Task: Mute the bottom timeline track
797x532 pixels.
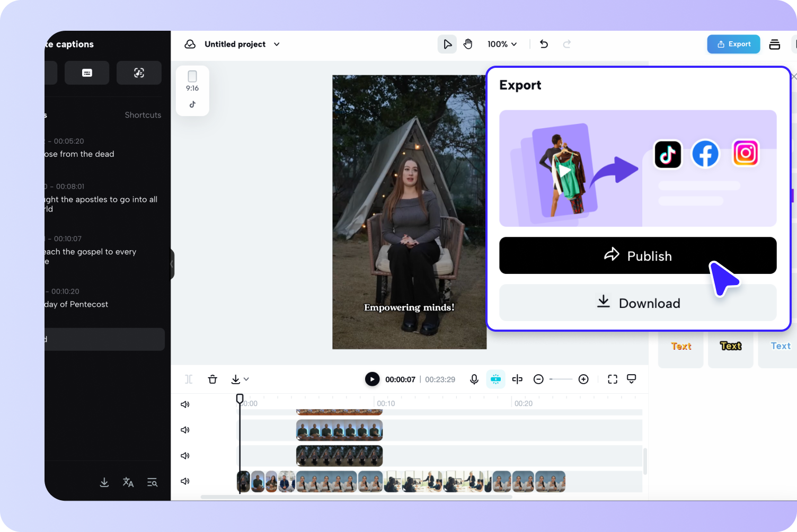Action: [x=184, y=481]
